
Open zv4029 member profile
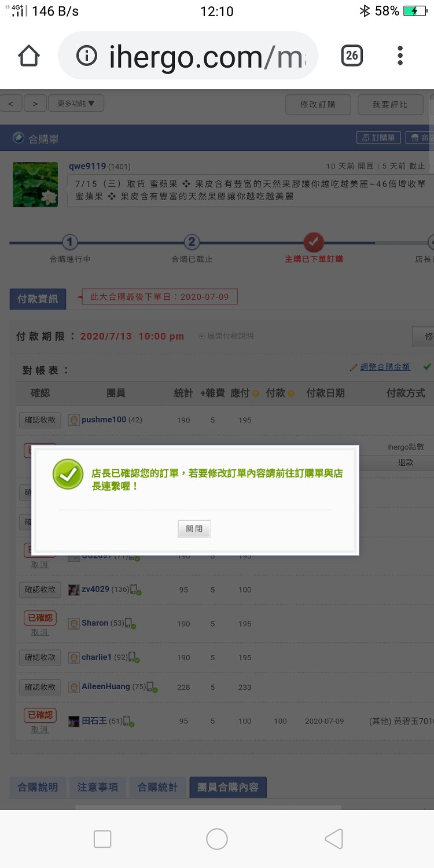[x=96, y=589]
